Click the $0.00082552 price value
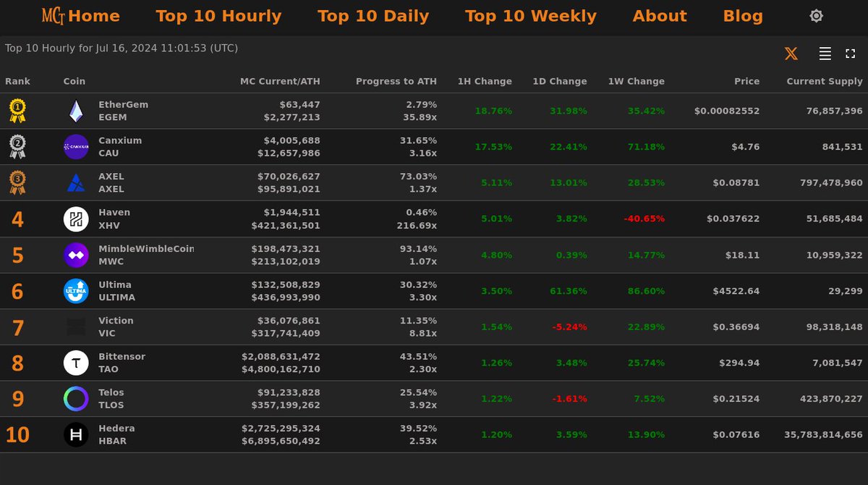 (x=727, y=111)
